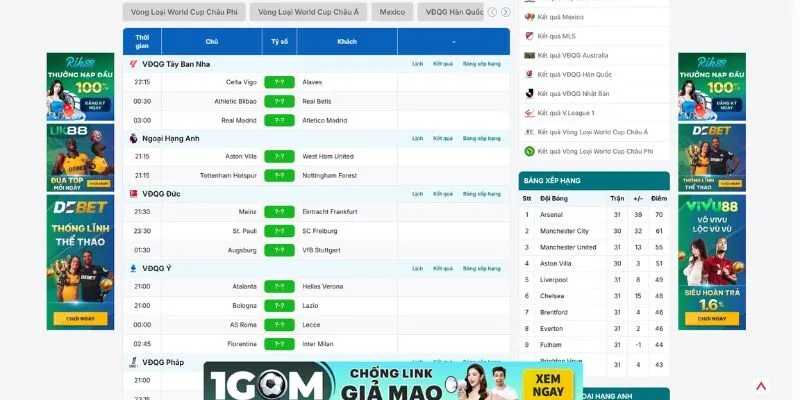Viewport: 800px width, 400px height.
Task: Click the red scroll-to-top arrow
Action: [x=761, y=386]
